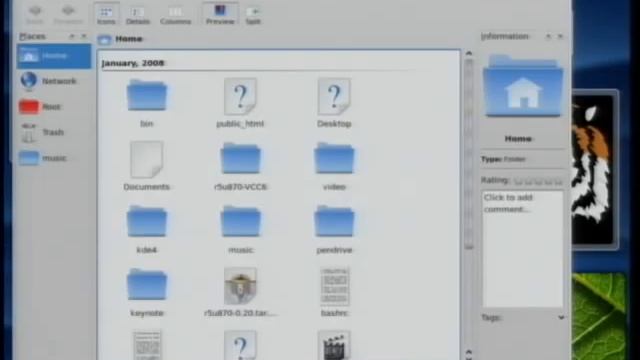Click the 'Click to add comment' field

click(523, 249)
